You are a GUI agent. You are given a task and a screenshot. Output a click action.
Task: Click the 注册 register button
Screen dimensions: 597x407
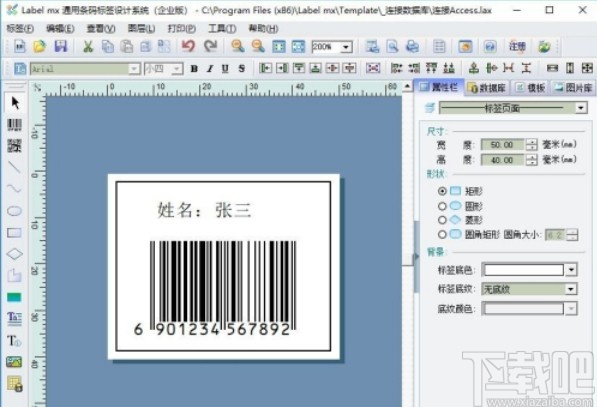[x=517, y=46]
